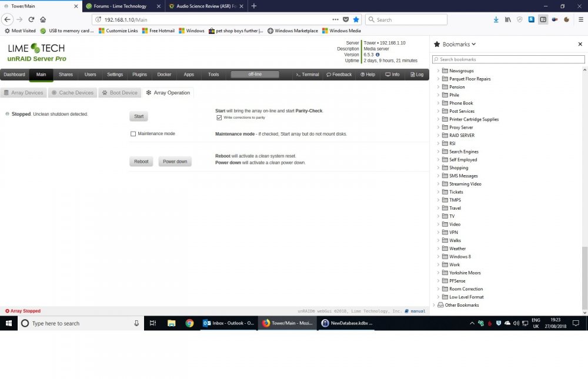
Task: Go to the browser home page
Action: (x=43, y=19)
